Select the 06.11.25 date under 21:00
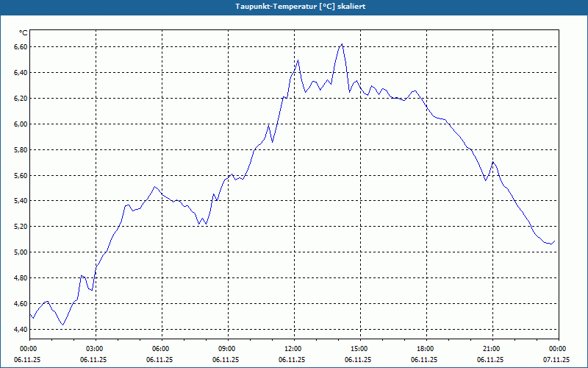 [x=490, y=360]
